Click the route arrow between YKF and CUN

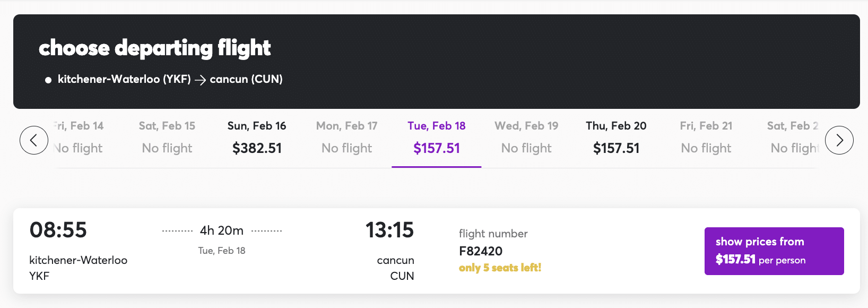click(x=200, y=80)
